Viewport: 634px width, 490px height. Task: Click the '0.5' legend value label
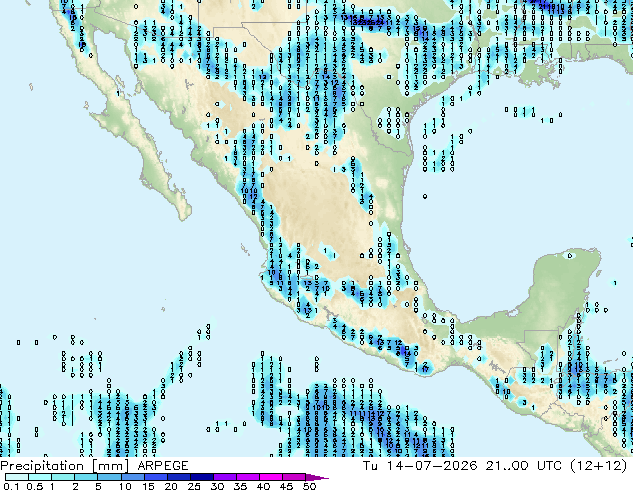pyautogui.click(x=35, y=486)
